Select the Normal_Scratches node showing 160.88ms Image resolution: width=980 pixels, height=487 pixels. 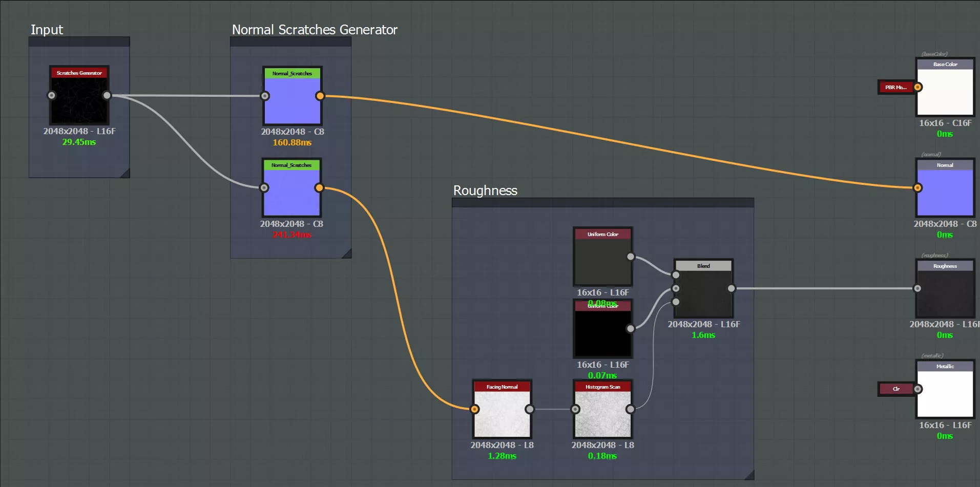pos(292,101)
